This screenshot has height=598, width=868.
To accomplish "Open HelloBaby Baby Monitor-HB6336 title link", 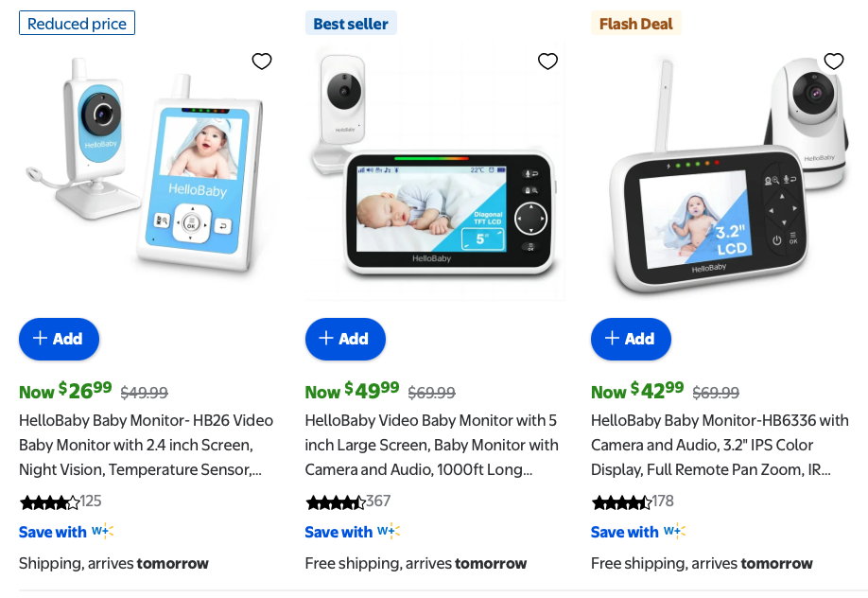I will point(720,445).
